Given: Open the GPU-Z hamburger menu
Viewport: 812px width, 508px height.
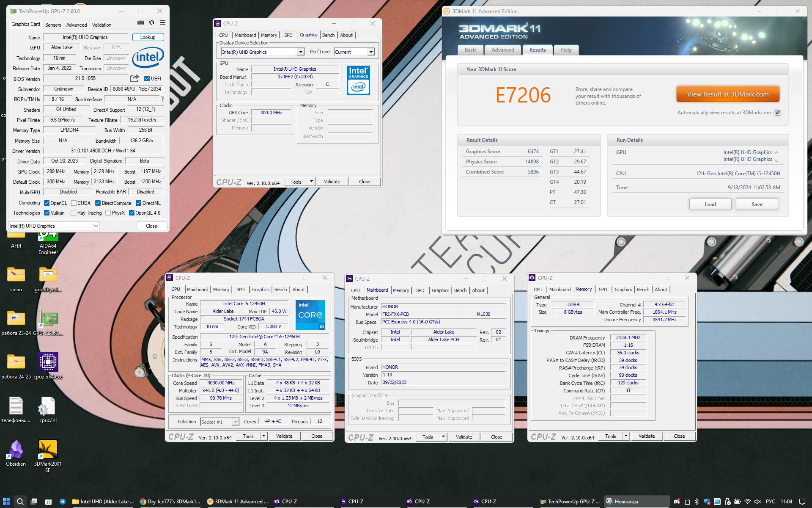Looking at the screenshot, I should (162, 23).
